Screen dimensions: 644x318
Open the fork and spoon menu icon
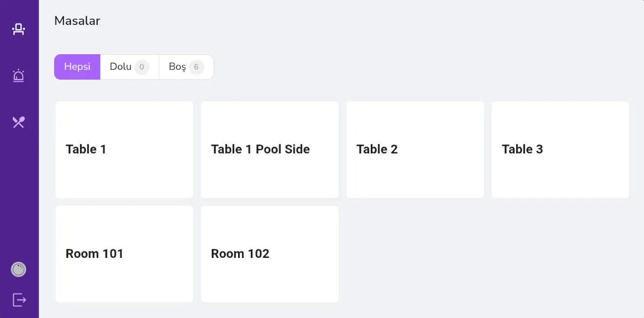point(19,122)
